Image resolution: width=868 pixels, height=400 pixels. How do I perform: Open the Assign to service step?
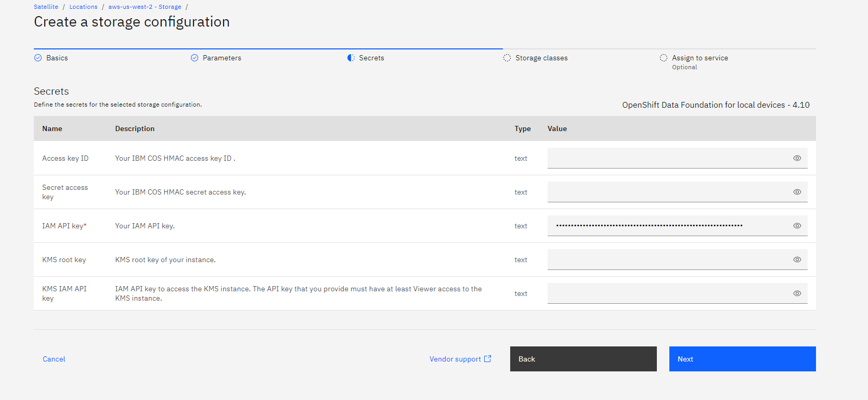(x=700, y=58)
